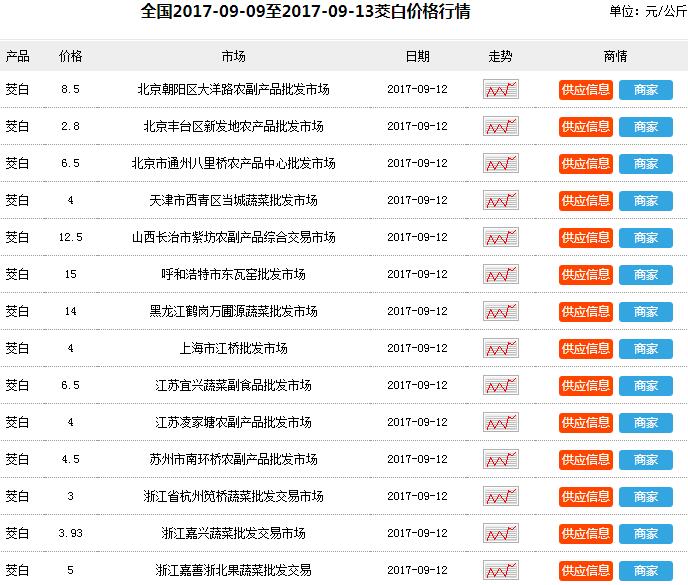
Task: Click trend chart icon for 上海市江桥批发市场
Action: pos(500,349)
